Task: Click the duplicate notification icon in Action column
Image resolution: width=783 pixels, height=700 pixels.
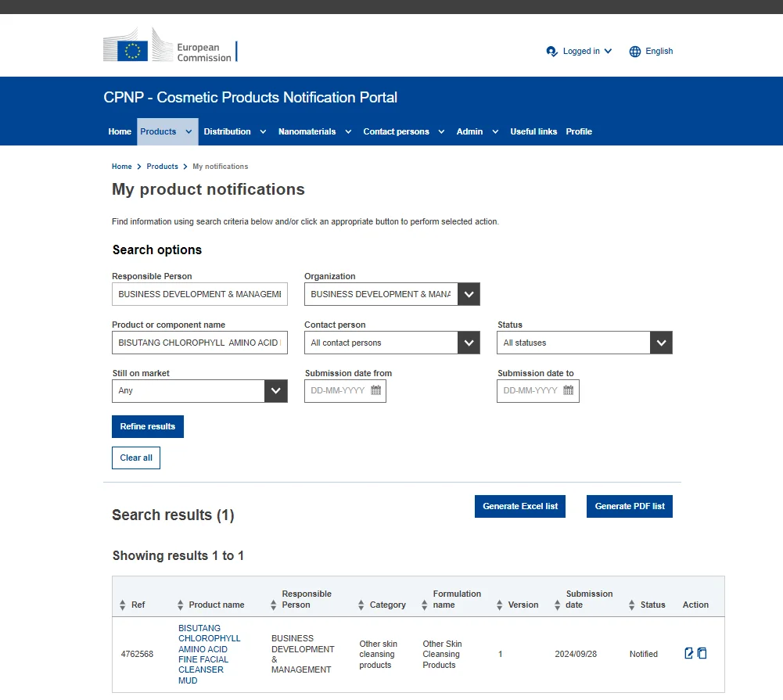Action: (x=702, y=653)
